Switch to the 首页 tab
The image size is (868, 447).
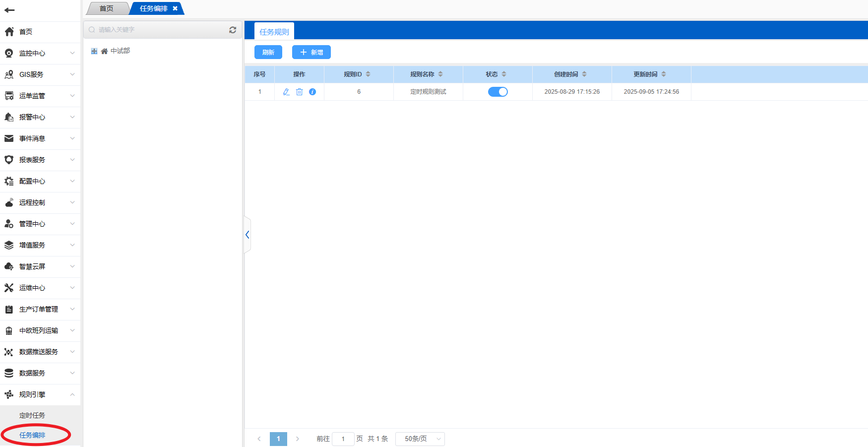pyautogui.click(x=107, y=8)
